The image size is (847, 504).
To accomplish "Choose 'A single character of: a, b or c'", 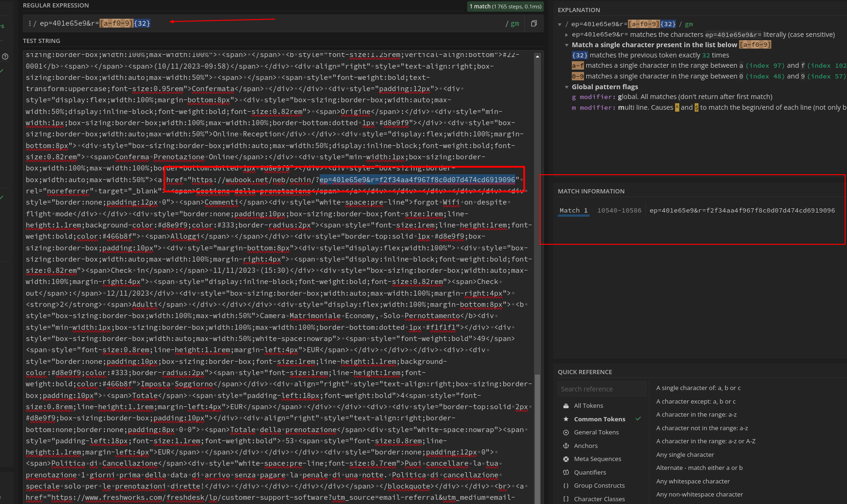I will pos(698,388).
